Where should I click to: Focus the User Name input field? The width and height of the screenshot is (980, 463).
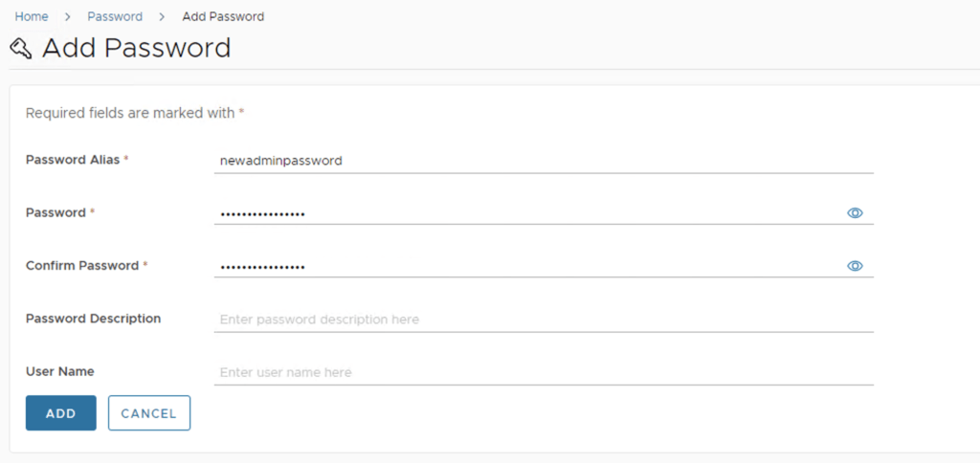[x=544, y=372]
